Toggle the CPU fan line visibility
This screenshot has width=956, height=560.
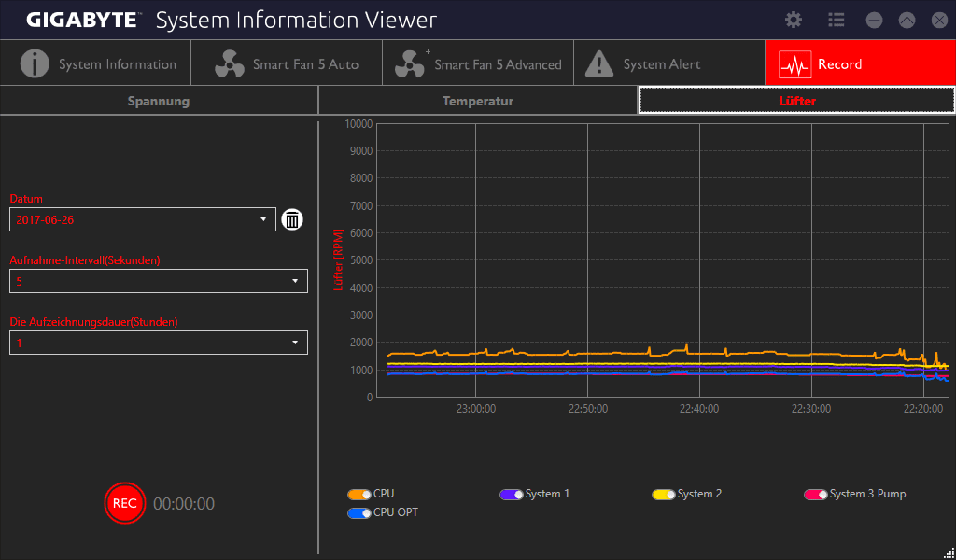tap(359, 494)
